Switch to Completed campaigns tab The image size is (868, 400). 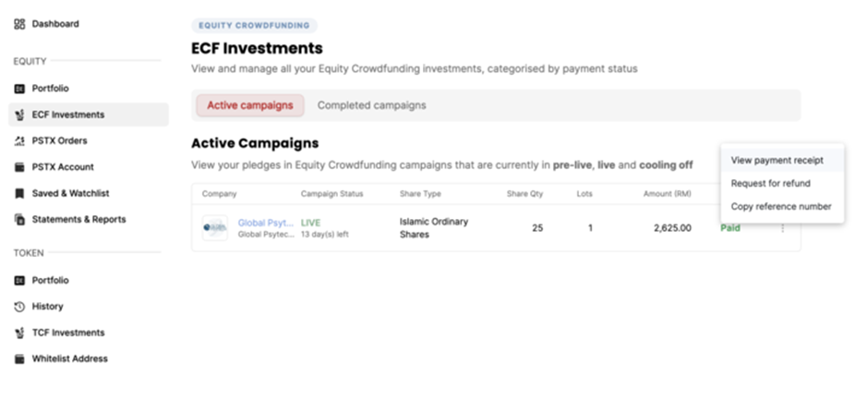tap(371, 105)
